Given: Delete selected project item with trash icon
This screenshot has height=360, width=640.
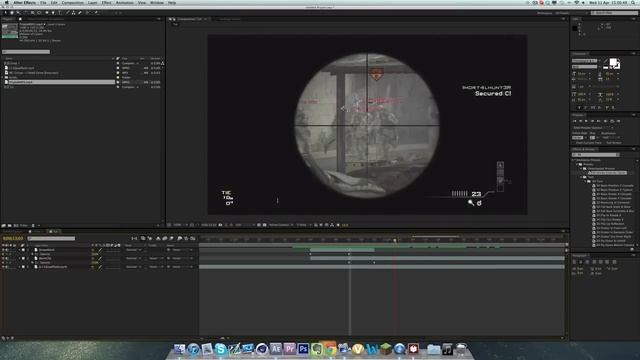Looking at the screenshot, I should (33, 225).
